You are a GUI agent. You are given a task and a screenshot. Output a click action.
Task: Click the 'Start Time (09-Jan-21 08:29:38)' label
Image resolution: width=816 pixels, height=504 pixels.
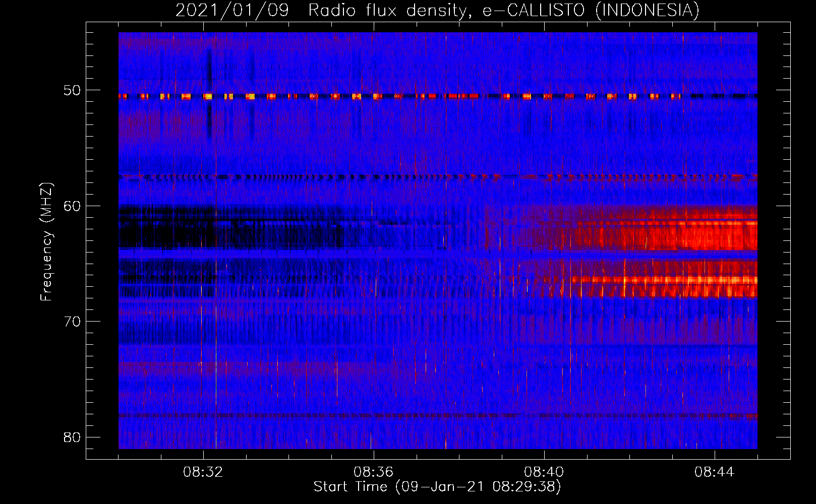click(x=437, y=487)
